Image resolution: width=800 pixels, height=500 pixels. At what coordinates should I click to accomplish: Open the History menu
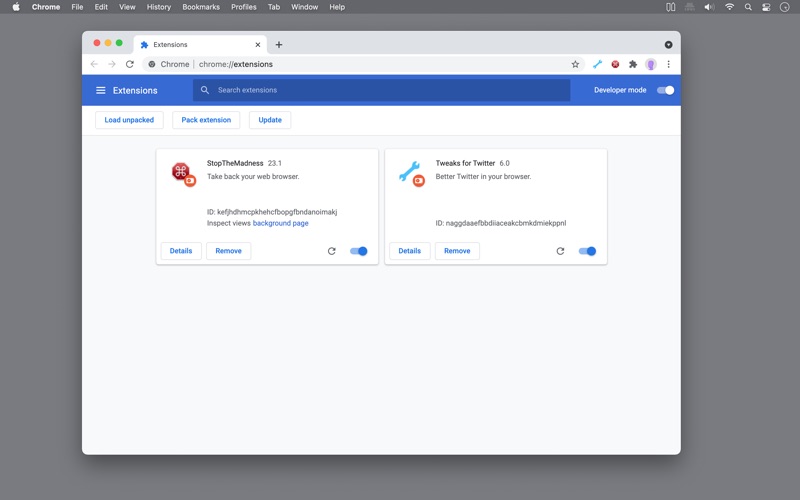click(x=159, y=7)
